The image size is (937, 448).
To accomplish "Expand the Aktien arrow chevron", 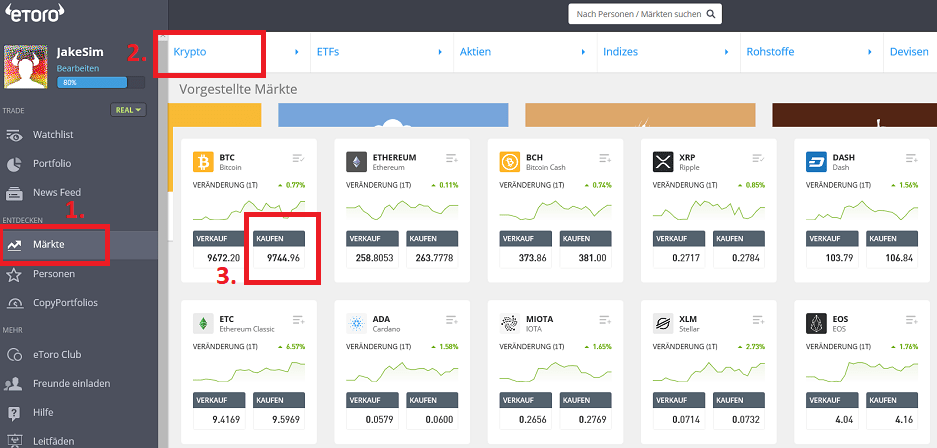I will pos(583,52).
